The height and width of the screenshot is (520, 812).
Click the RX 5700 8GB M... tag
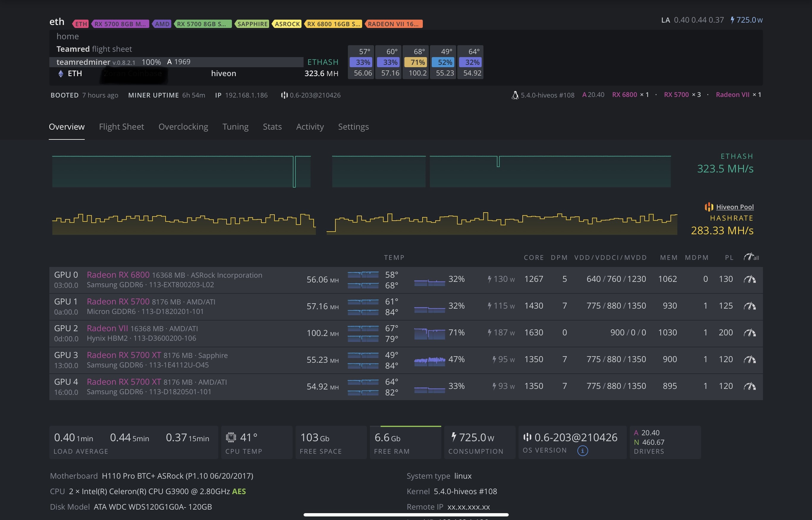pyautogui.click(x=120, y=24)
